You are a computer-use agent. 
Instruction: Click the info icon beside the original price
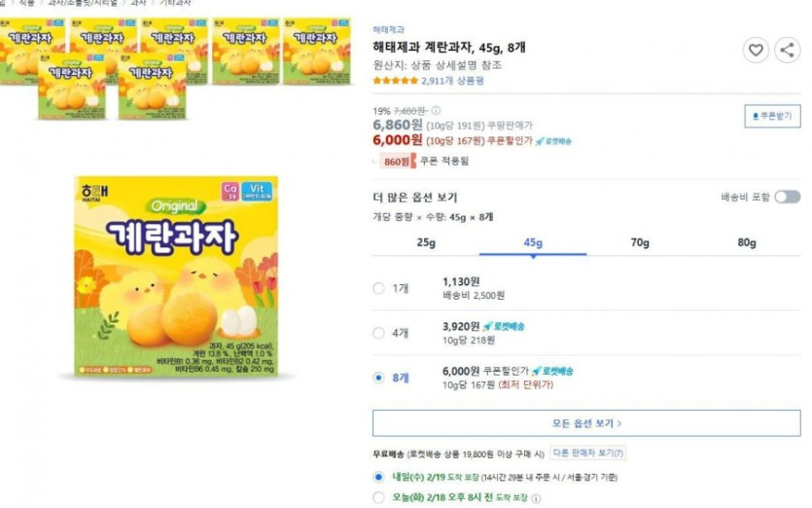coord(436,110)
